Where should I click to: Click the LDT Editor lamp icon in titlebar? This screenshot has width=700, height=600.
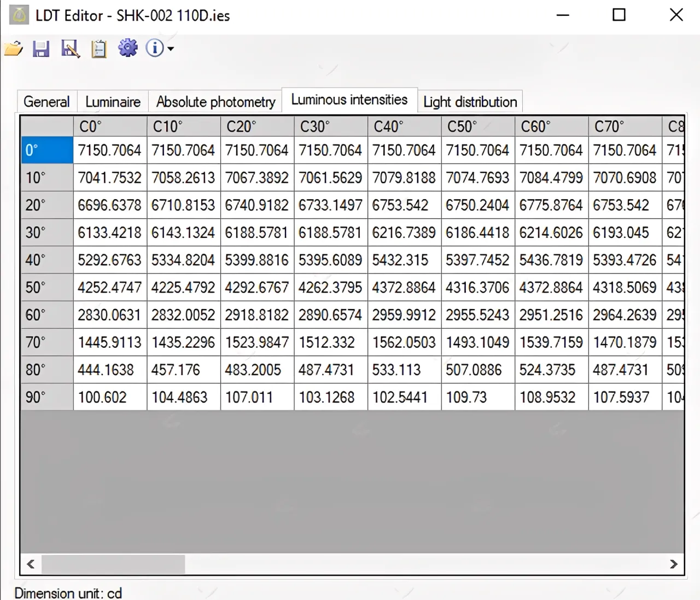(x=19, y=15)
